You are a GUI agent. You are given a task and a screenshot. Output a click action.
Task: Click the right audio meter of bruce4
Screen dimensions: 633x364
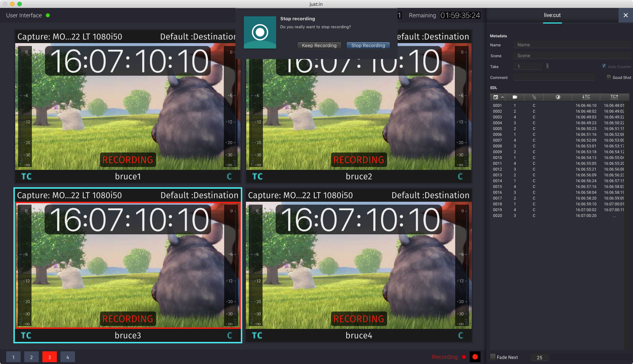pos(462,265)
